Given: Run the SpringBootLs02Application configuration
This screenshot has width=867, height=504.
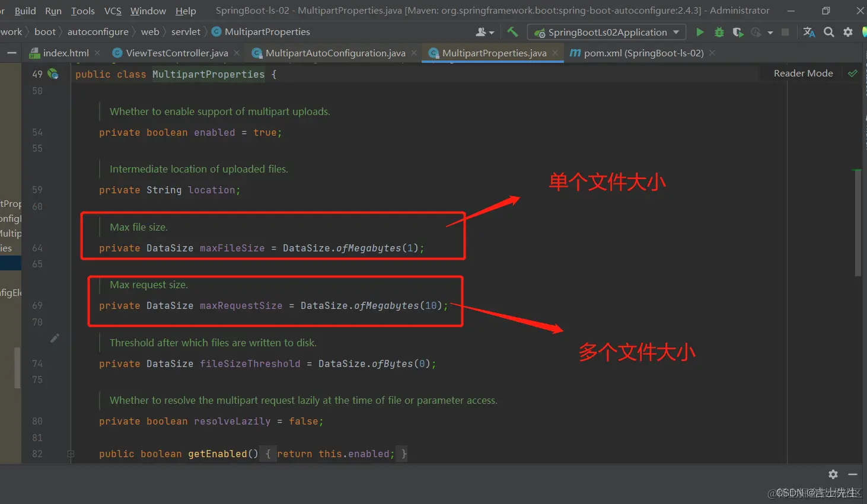Looking at the screenshot, I should [700, 32].
